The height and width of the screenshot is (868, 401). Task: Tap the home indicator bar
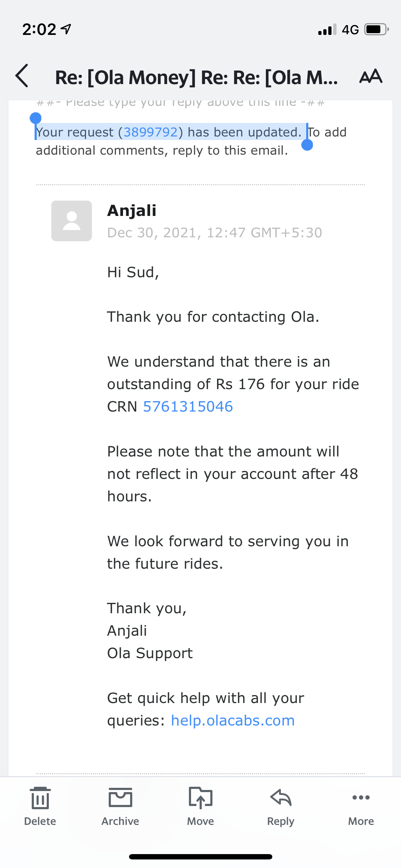[x=200, y=857]
